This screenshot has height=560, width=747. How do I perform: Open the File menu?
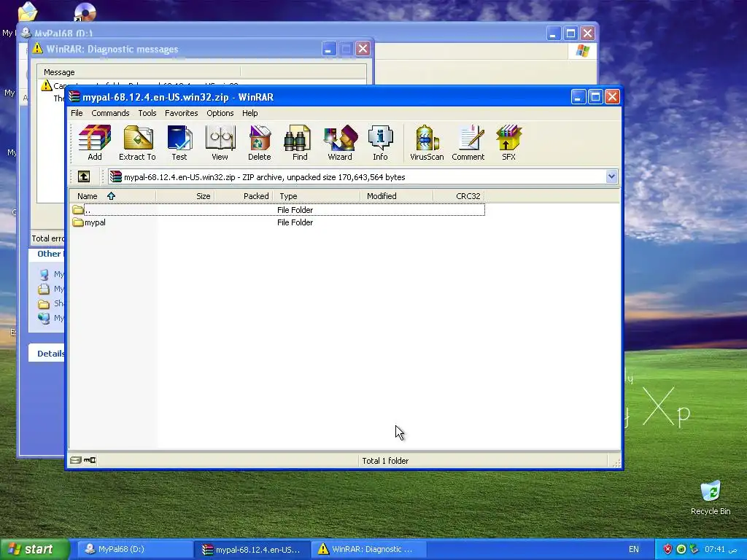coord(77,113)
